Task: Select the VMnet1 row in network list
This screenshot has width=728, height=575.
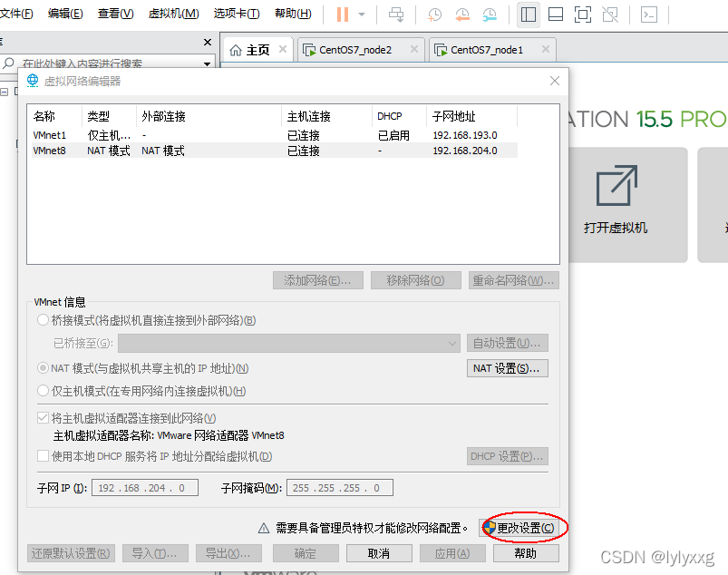Action: (x=275, y=135)
